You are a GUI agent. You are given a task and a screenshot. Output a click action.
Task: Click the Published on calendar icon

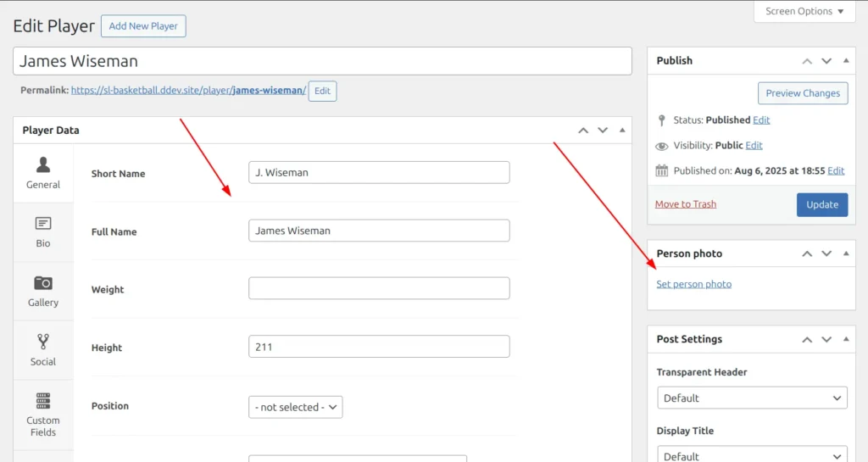tap(661, 170)
